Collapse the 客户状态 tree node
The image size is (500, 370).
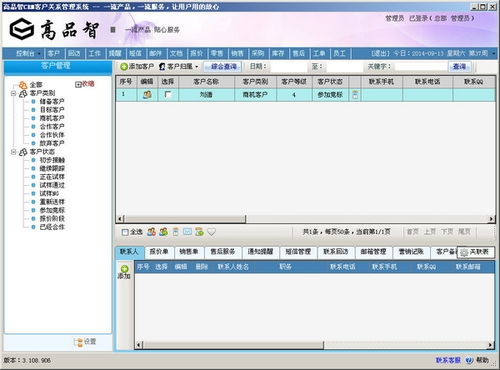tap(13, 152)
